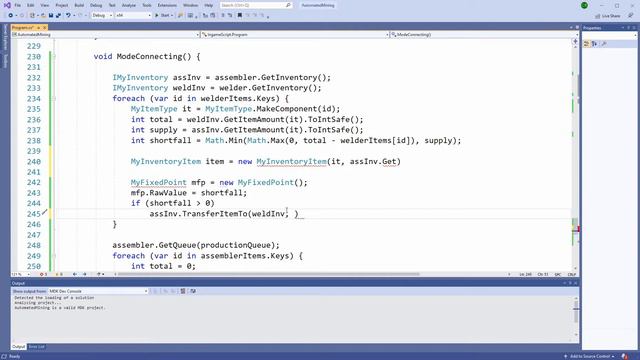640x360 pixels.
Task: Click the line 238 shortfall code line
Action: (x=296, y=140)
